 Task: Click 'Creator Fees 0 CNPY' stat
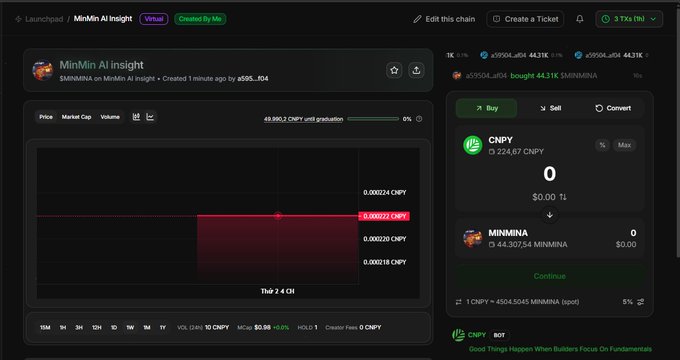point(353,327)
